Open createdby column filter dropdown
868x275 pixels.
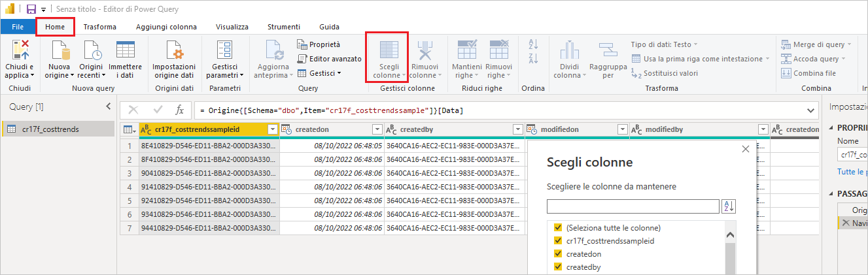(517, 130)
